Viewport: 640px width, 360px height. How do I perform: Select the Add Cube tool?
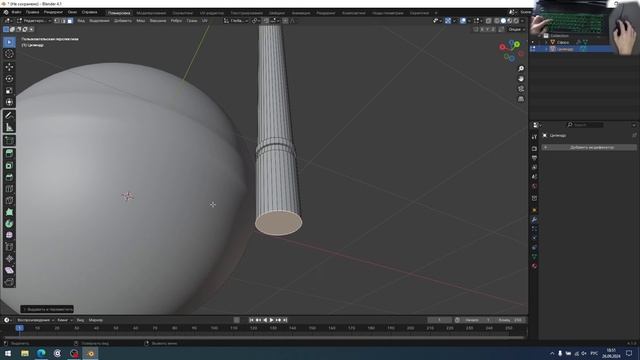[9, 140]
